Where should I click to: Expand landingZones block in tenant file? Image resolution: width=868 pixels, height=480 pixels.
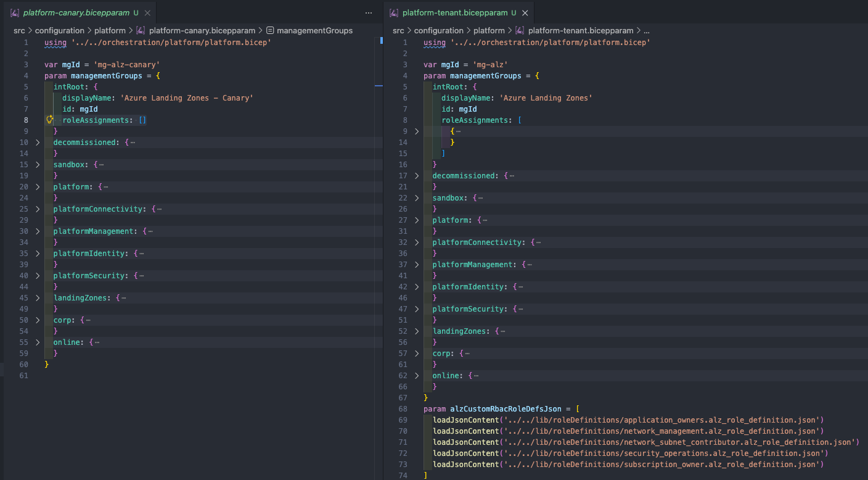coord(417,331)
